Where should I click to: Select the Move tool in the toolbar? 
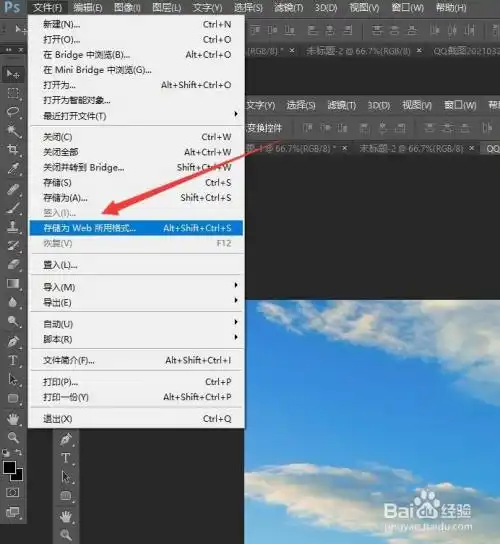[13, 74]
